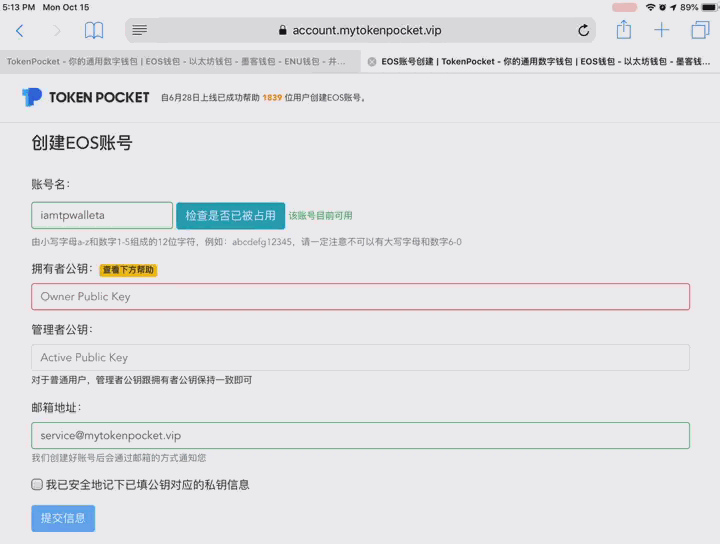Tap the address bar account.mytokenpocket.vip
The width and height of the screenshot is (720, 544).
[360, 30]
